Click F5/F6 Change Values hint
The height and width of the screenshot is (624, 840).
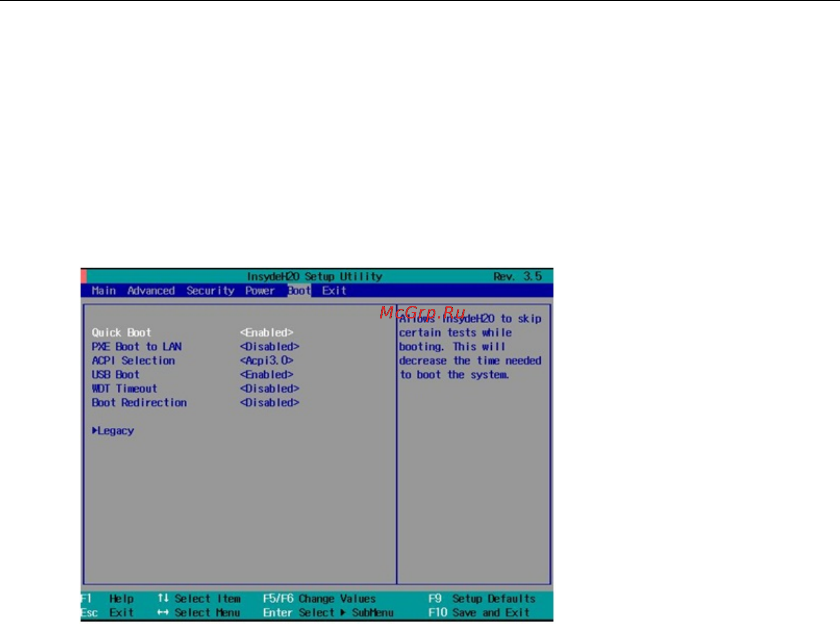(x=319, y=599)
